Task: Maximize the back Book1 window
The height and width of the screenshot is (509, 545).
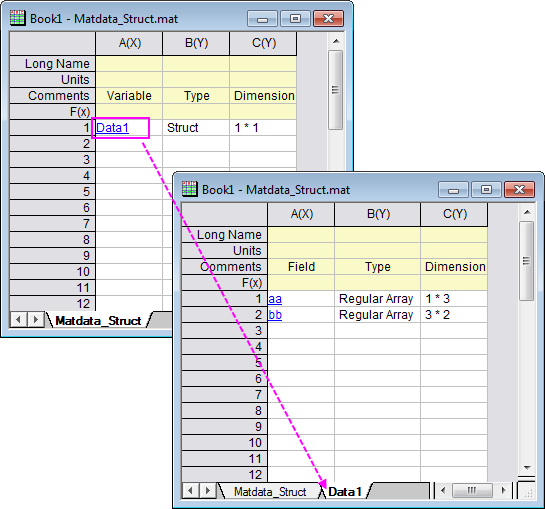Action: click(295, 19)
